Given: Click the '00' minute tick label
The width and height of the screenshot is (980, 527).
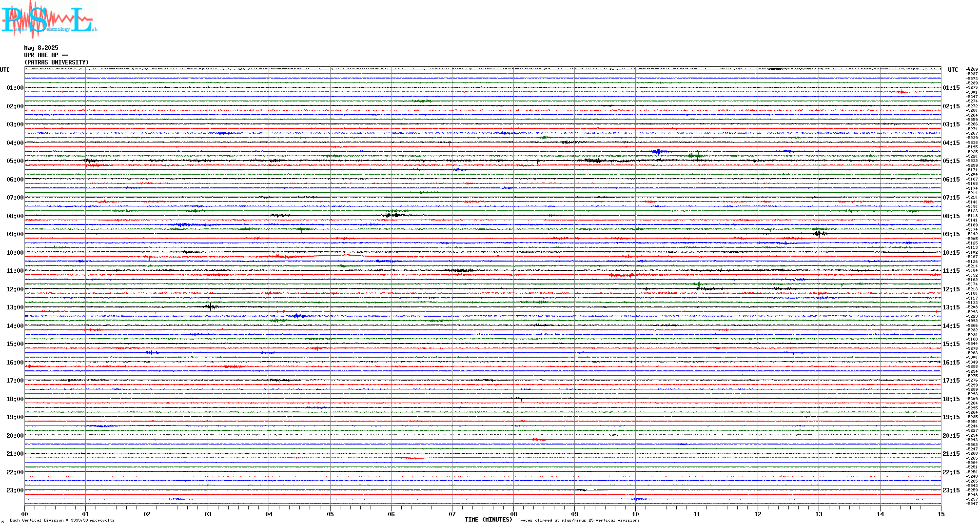Looking at the screenshot, I should pyautogui.click(x=24, y=514).
